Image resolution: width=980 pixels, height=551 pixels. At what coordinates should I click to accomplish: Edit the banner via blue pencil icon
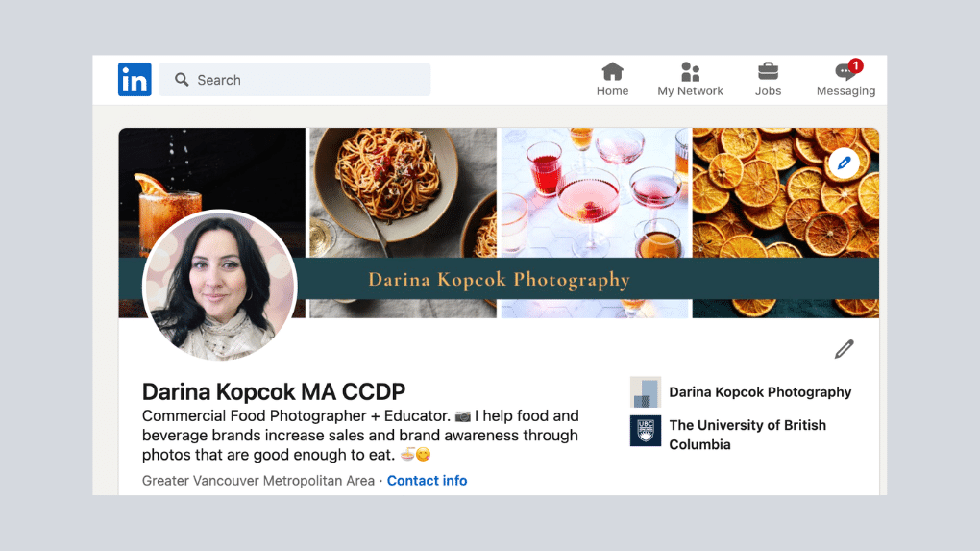point(844,163)
